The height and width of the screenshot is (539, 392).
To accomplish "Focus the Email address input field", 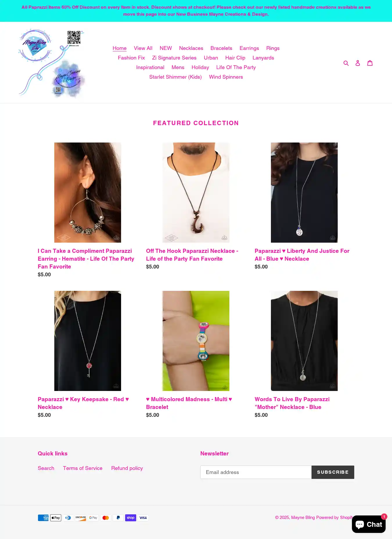I will [256, 472].
